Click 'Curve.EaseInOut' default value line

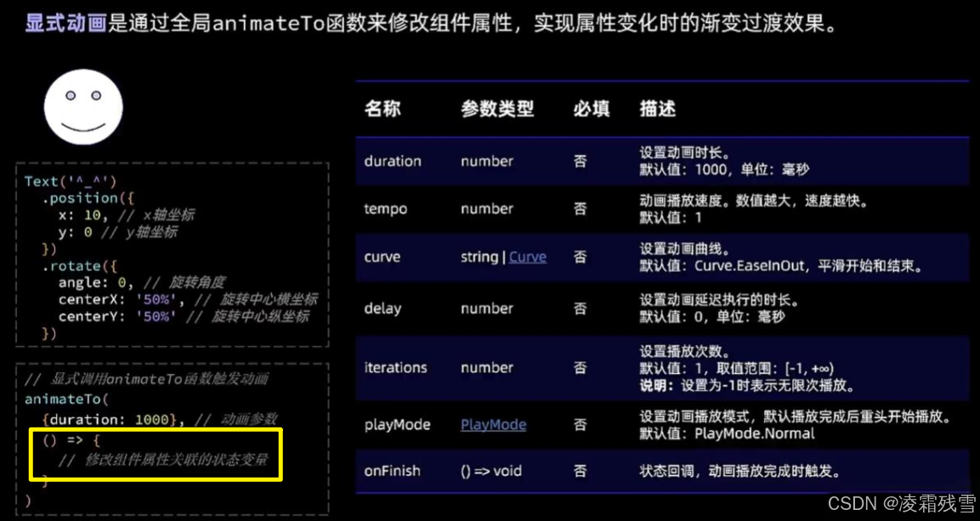tap(781, 266)
